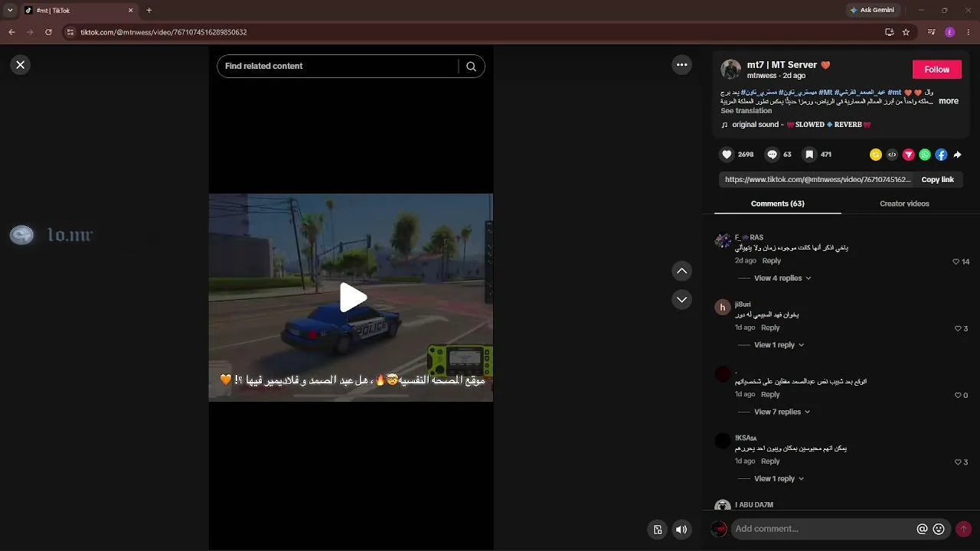Expand View 4 replies
This screenshot has height=551, width=980.
pos(782,279)
